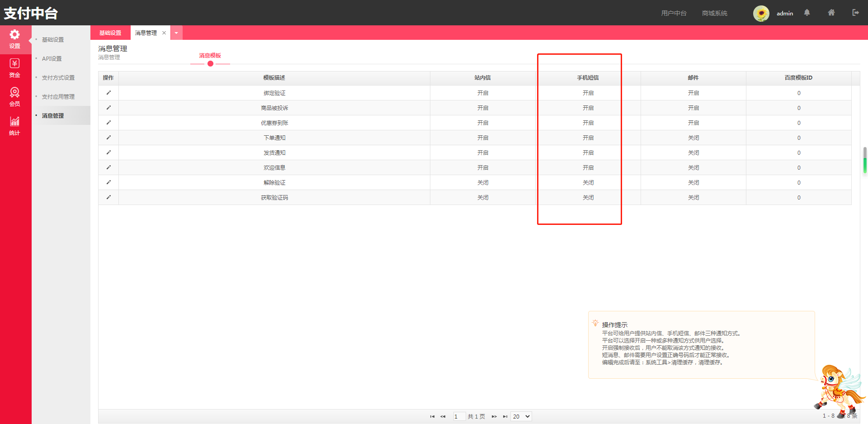Click the admin avatar image
This screenshot has height=424, width=868.
click(x=761, y=13)
